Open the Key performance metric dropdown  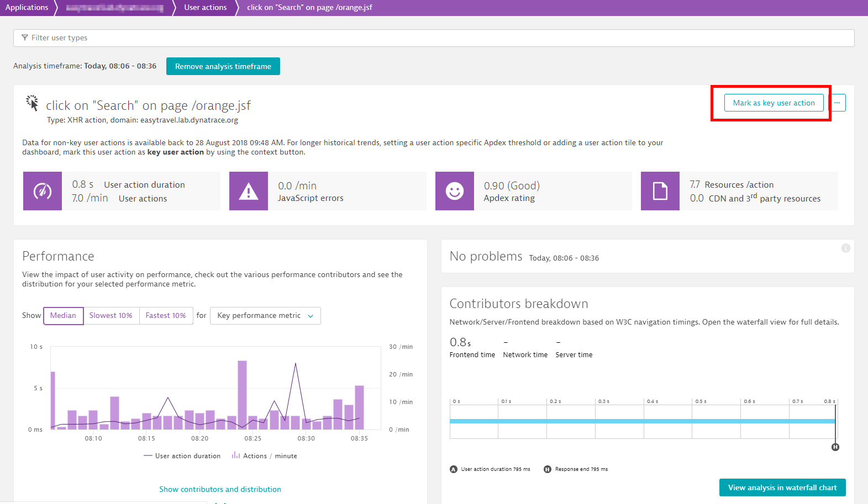[265, 316]
